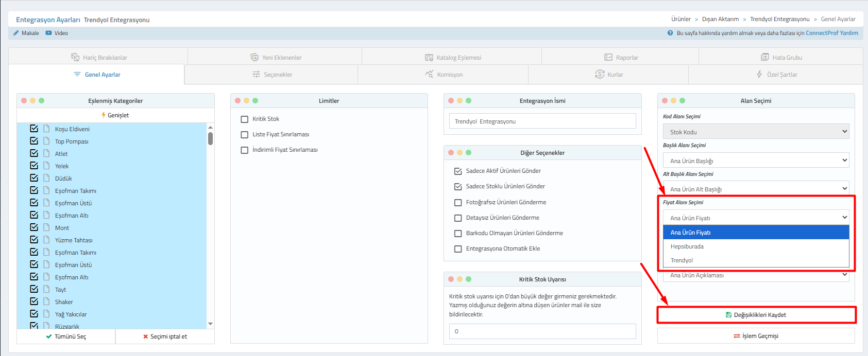
Task: Save with Değişiklikleri Kaydet button
Action: pyautogui.click(x=756, y=315)
